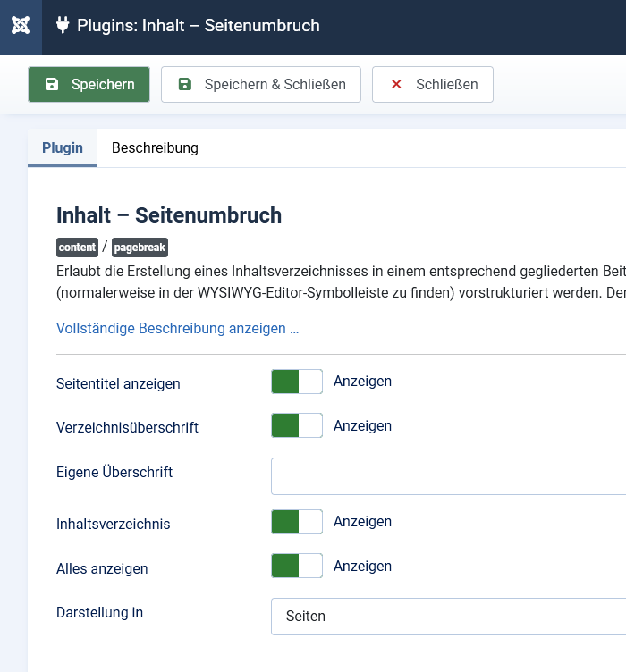The width and height of the screenshot is (626, 672).
Task: Switch to the Plugin tab
Action: [63, 148]
